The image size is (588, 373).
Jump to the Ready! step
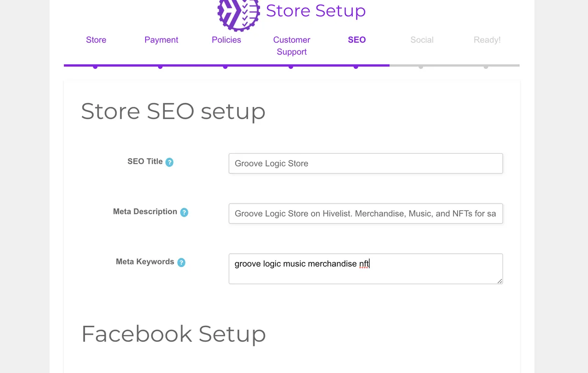tap(487, 40)
